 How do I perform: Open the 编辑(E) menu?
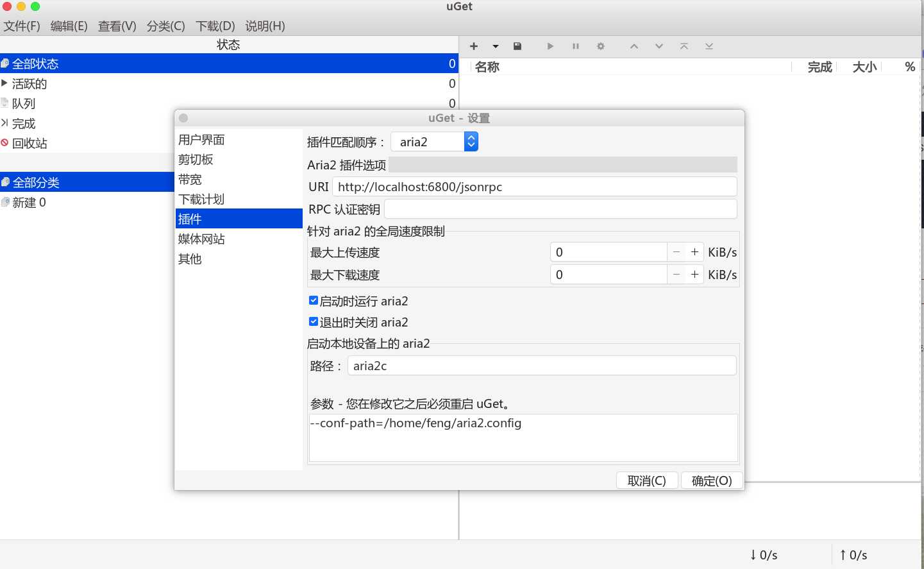(x=69, y=26)
